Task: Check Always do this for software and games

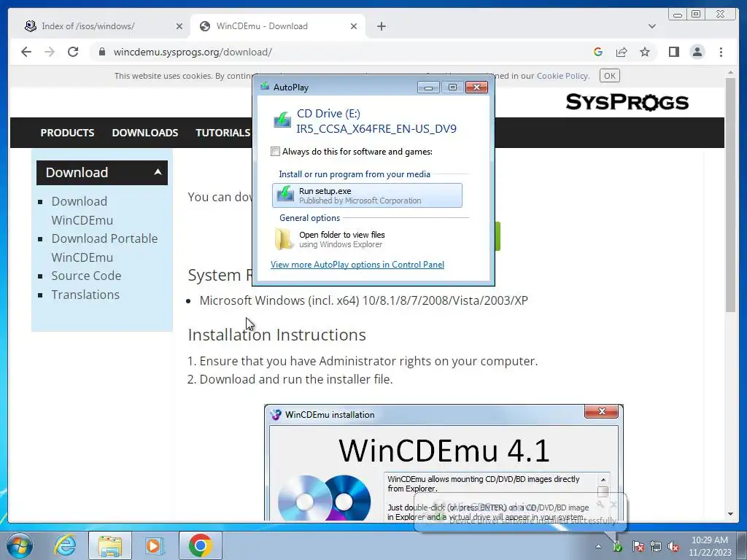Action: pos(275,152)
